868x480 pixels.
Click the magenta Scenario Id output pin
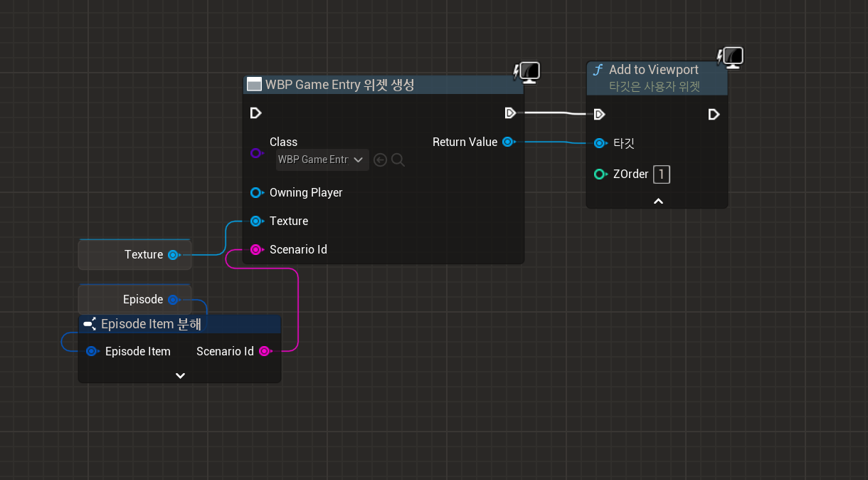[264, 351]
